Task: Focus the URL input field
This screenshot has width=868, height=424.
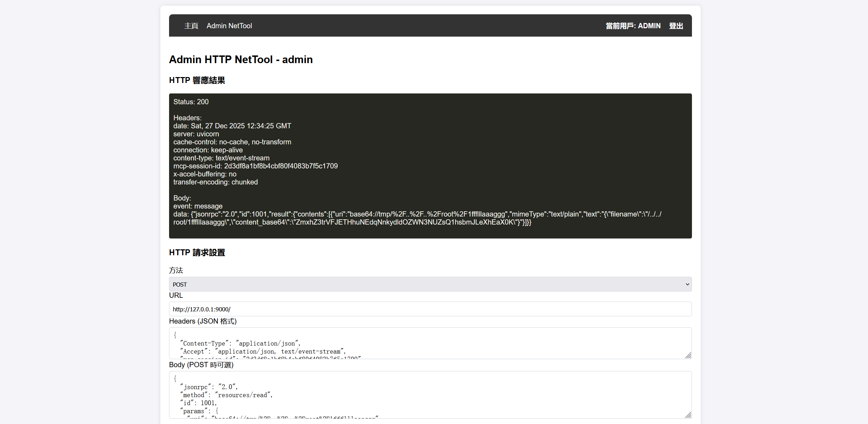Action: coord(430,309)
